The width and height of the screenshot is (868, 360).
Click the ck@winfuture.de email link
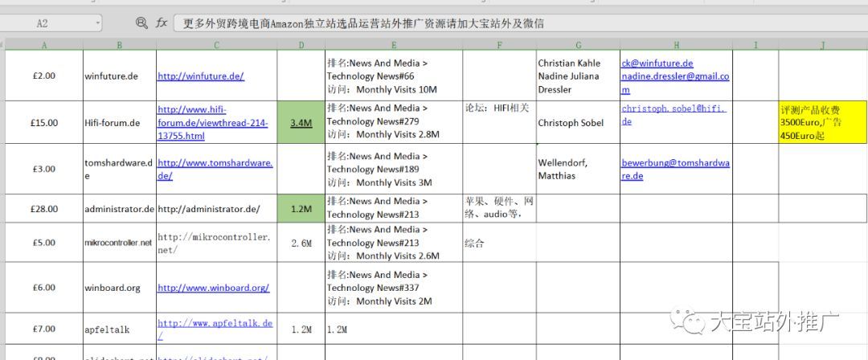pyautogui.click(x=657, y=63)
